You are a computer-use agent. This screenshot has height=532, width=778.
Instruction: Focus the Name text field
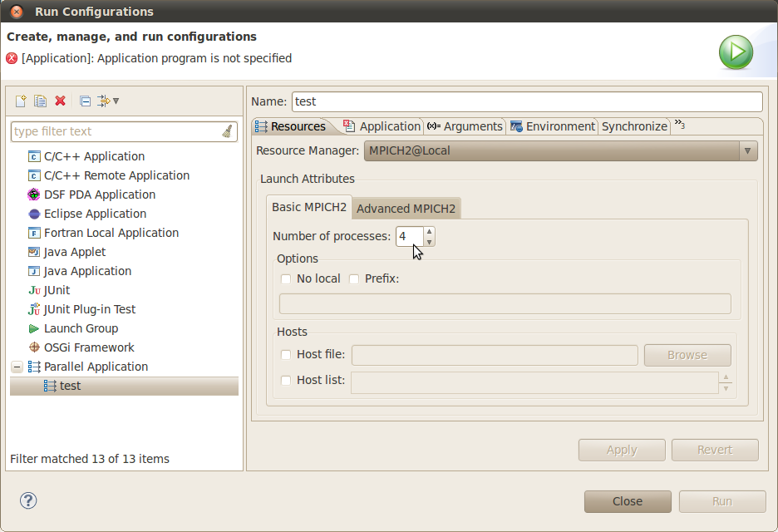pos(527,101)
